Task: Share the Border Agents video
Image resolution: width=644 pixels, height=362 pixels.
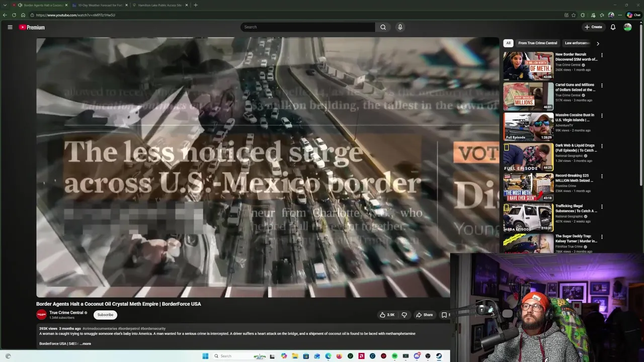Action: coord(424,315)
